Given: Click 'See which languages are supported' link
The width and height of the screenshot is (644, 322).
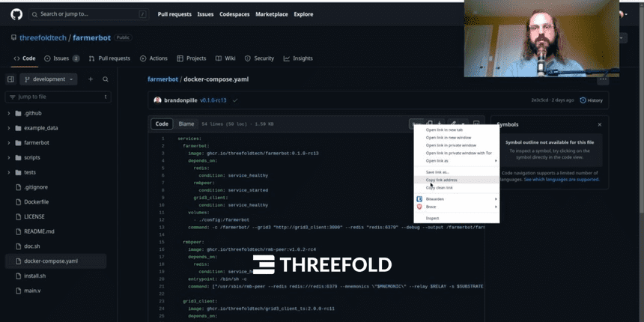Looking at the screenshot, I should pyautogui.click(x=561, y=180).
